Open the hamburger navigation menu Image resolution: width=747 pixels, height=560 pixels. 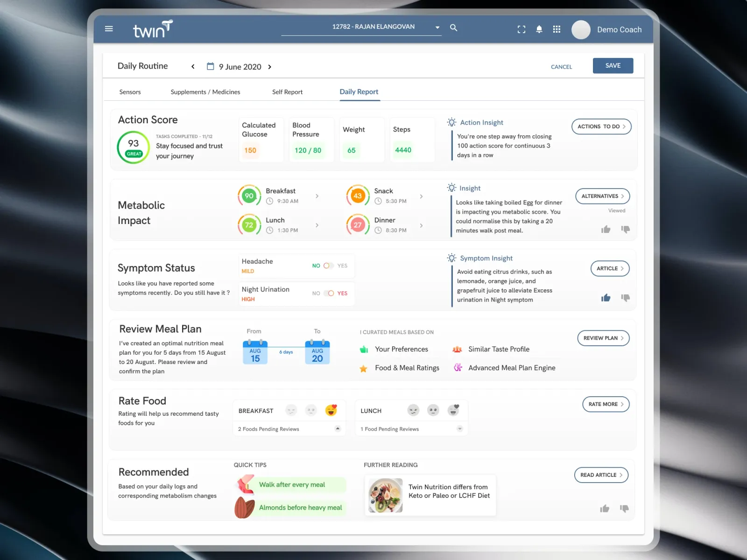109,28
